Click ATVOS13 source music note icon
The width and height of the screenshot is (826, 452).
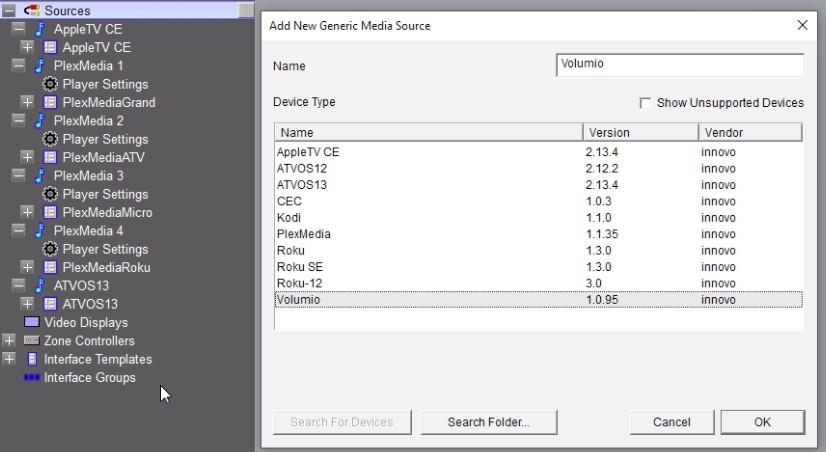[40, 285]
